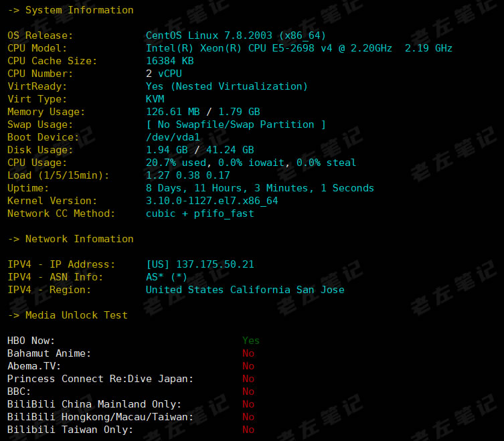Click the KVM virt type value

(155, 99)
